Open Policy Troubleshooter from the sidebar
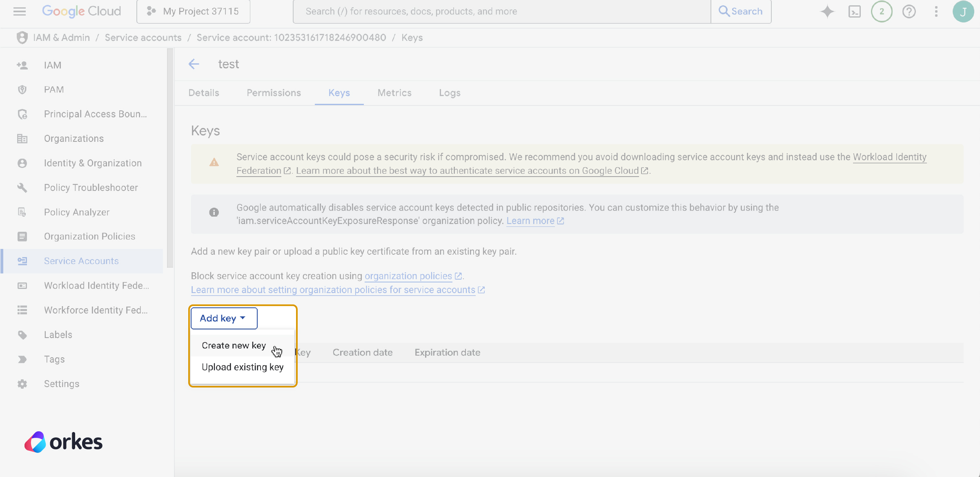Image resolution: width=980 pixels, height=477 pixels. pos(91,187)
